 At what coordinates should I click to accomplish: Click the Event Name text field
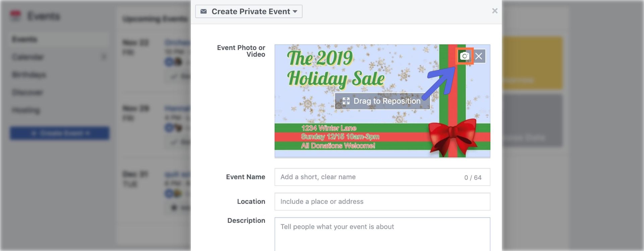tap(369, 177)
